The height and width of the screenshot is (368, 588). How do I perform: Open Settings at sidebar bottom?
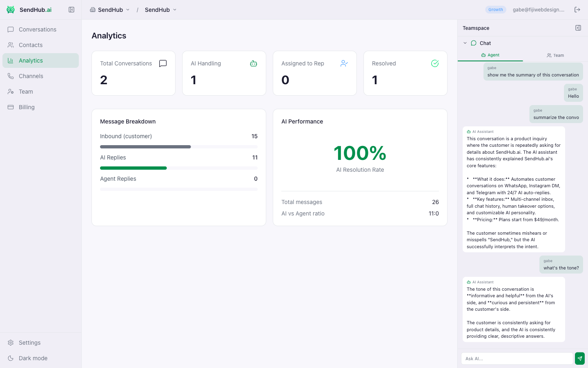[x=41, y=343]
